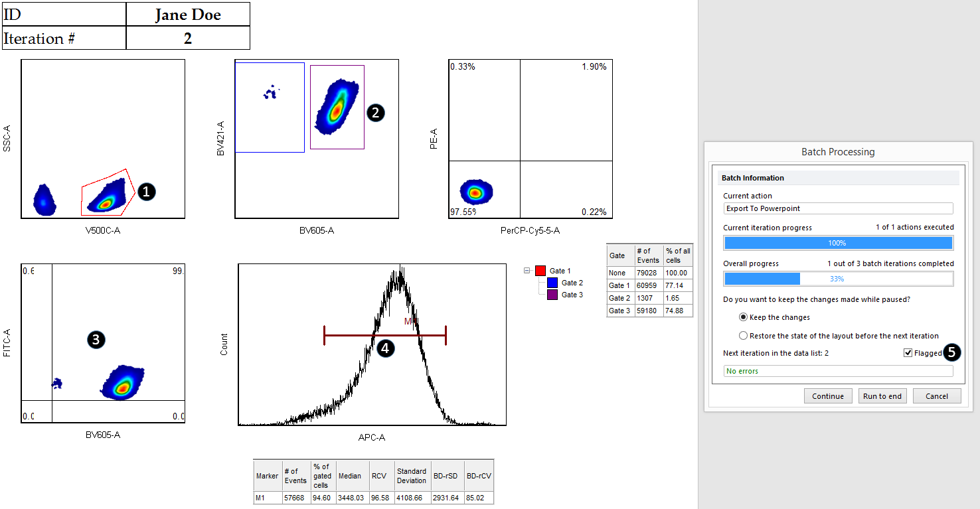Screen dimensions: 980x509
Task: Click the Continue button
Action: pos(828,396)
